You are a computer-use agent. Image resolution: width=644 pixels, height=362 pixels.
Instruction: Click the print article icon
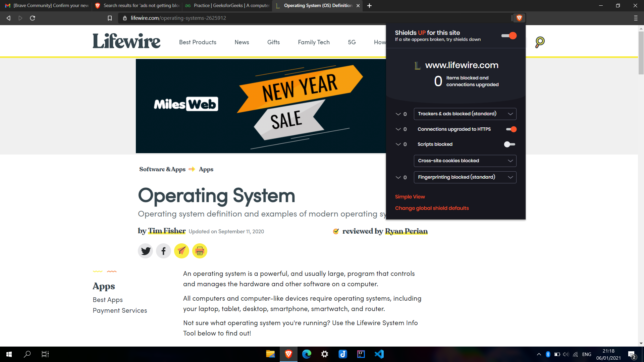pos(200,251)
